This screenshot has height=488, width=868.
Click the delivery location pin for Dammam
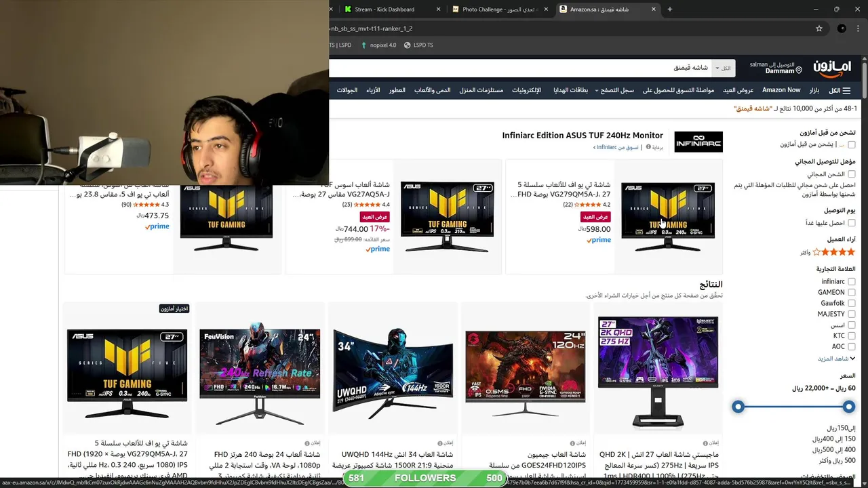[x=799, y=70]
